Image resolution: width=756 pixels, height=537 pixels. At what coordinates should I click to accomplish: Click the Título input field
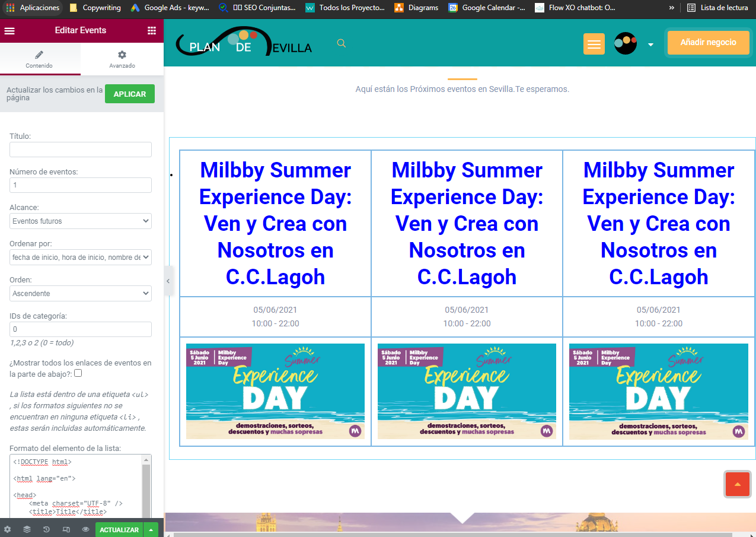tap(81, 150)
